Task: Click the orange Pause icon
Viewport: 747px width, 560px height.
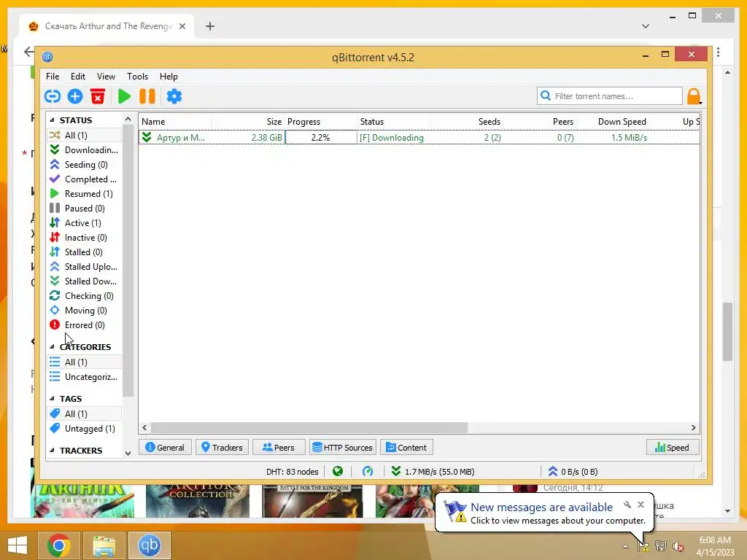Action: (x=147, y=96)
